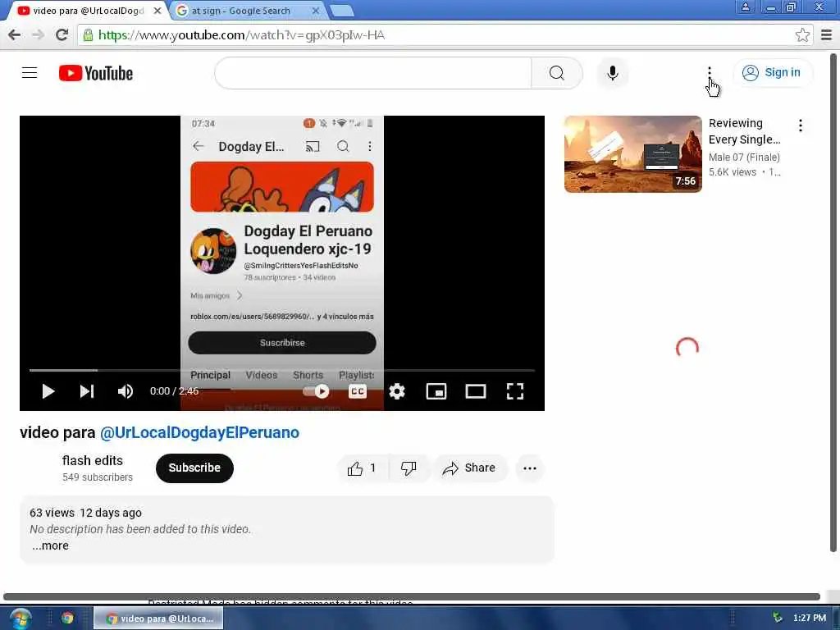The width and height of the screenshot is (840, 630).
Task: Enable miniplayer mode
Action: [x=436, y=391]
